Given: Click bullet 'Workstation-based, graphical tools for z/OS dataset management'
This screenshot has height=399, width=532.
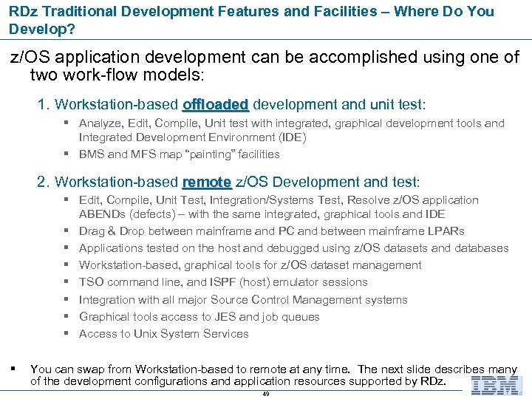Looking at the screenshot, I should [250, 265].
